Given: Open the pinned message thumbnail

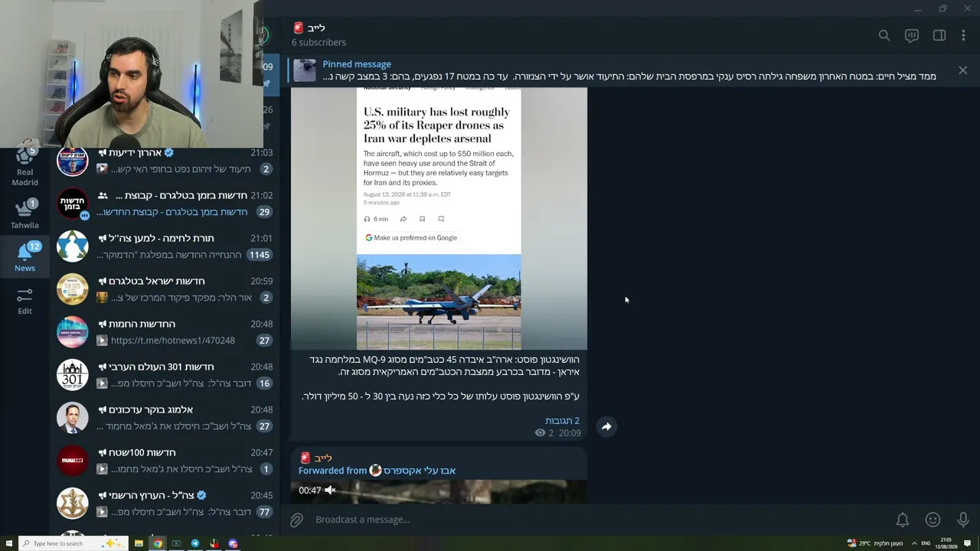Looking at the screenshot, I should 305,70.
